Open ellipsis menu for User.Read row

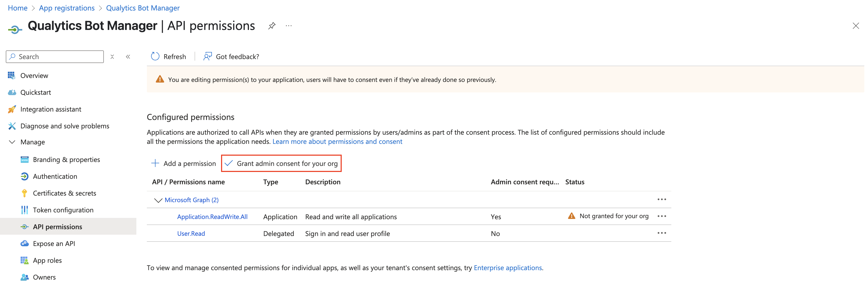pos(661,233)
